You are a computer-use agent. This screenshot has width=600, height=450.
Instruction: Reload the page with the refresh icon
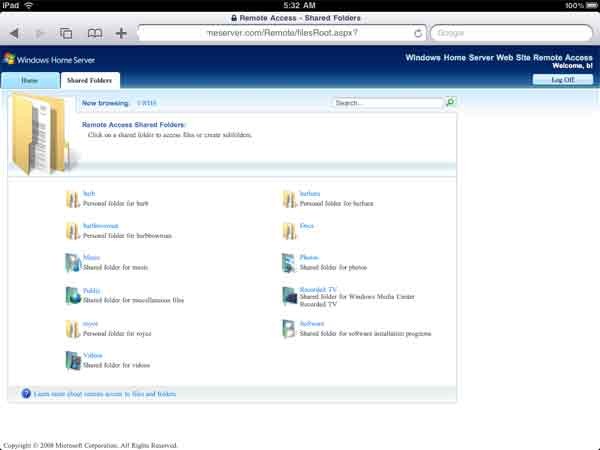418,34
